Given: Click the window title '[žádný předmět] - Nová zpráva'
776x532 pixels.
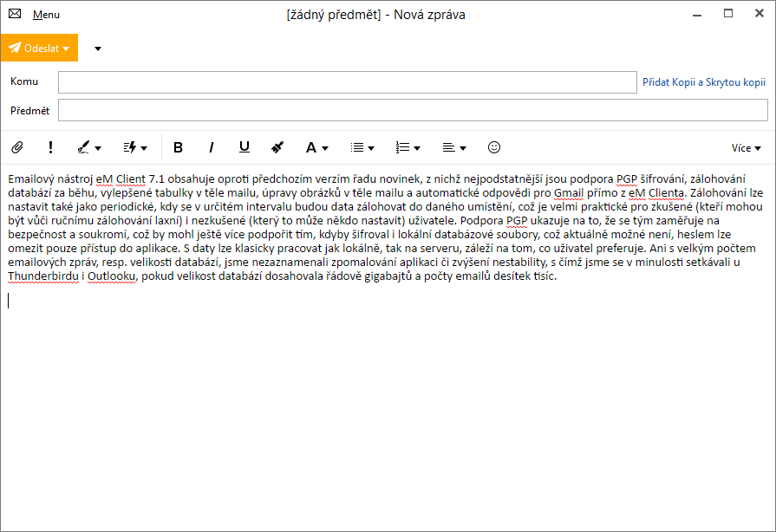Looking at the screenshot, I should pos(375,15).
